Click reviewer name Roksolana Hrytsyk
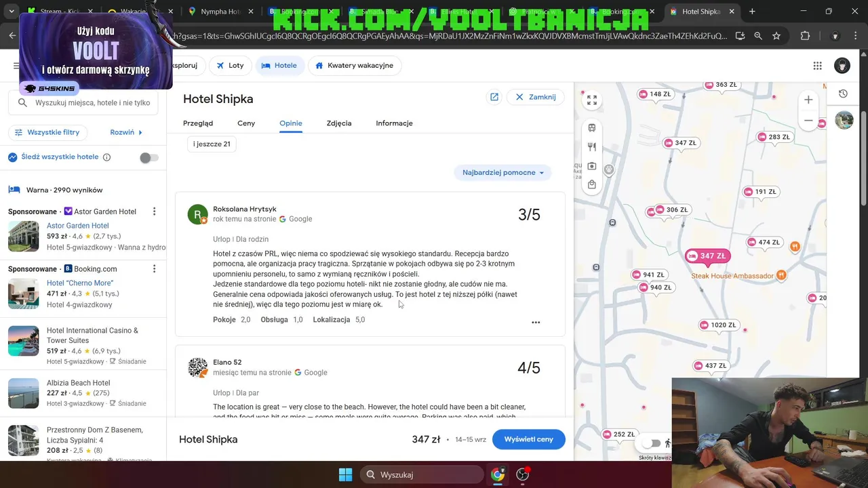 point(245,209)
